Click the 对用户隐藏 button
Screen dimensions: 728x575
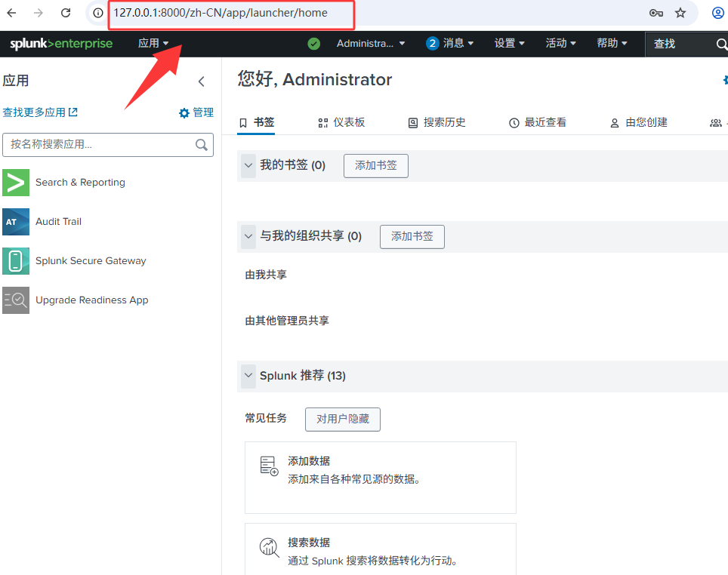point(343,420)
